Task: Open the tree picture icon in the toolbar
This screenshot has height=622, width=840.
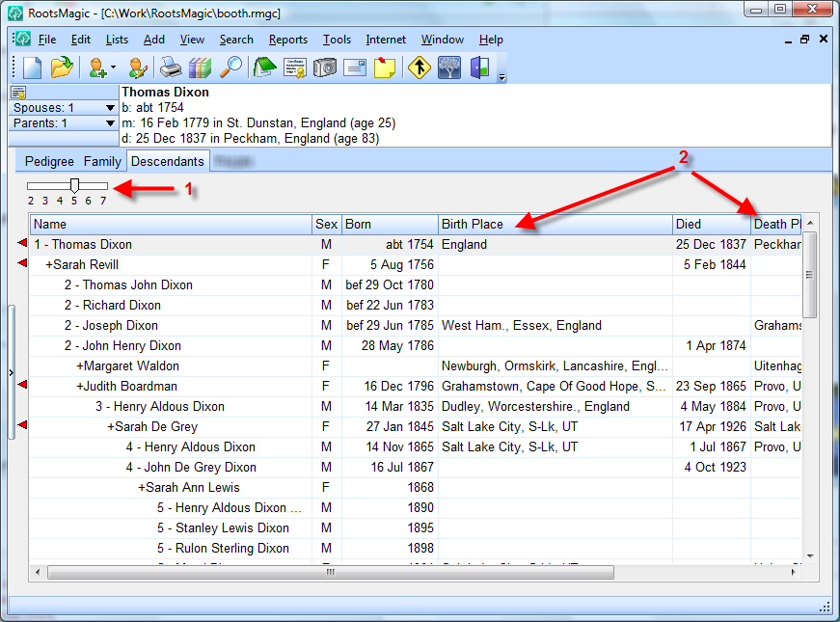Action: point(449,68)
